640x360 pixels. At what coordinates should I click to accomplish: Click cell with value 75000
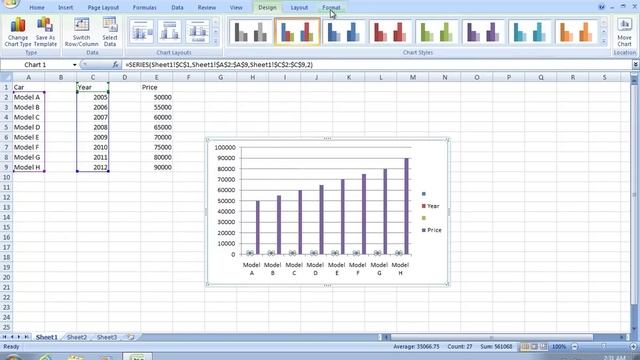(x=156, y=147)
